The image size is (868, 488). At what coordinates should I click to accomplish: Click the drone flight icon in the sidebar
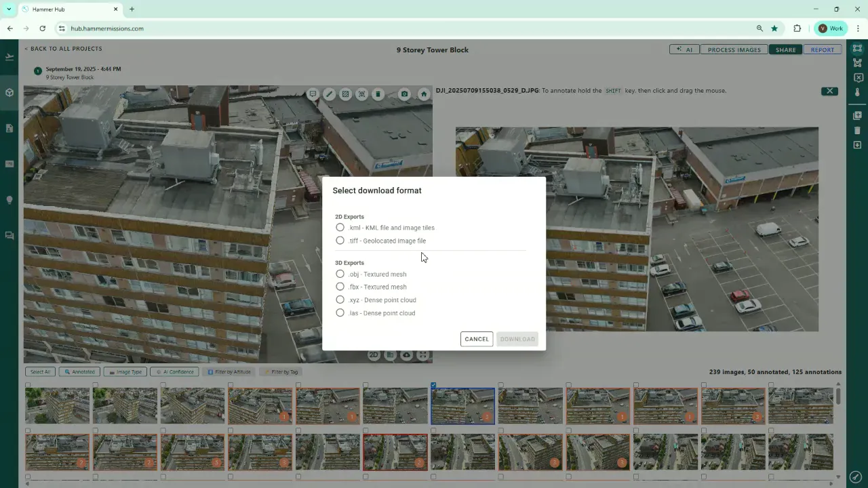pos(9,56)
